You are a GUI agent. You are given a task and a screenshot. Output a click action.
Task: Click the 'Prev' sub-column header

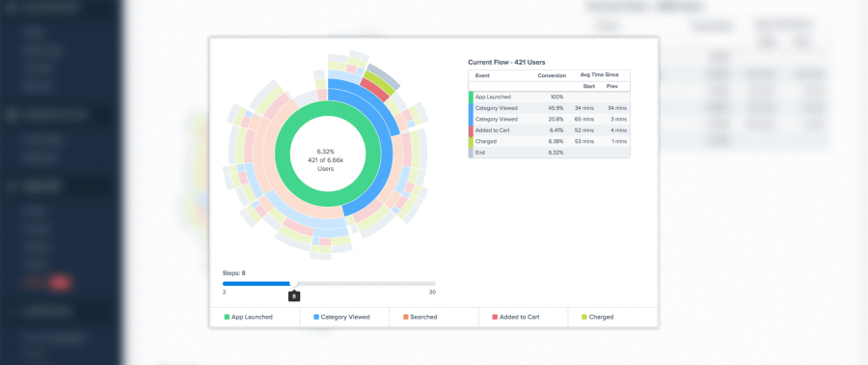click(x=611, y=86)
